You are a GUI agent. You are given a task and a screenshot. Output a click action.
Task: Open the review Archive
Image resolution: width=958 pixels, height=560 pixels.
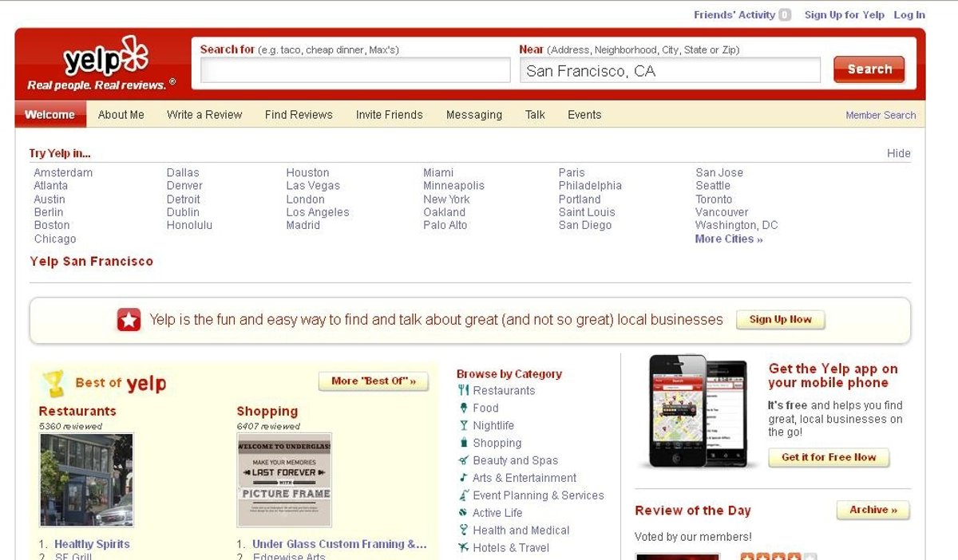coord(873,510)
